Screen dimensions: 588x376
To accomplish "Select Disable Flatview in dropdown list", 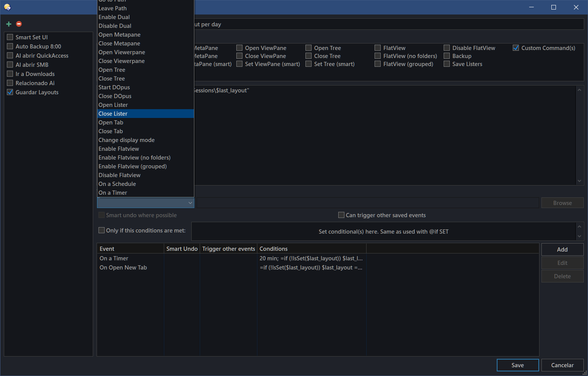I will pos(145,175).
